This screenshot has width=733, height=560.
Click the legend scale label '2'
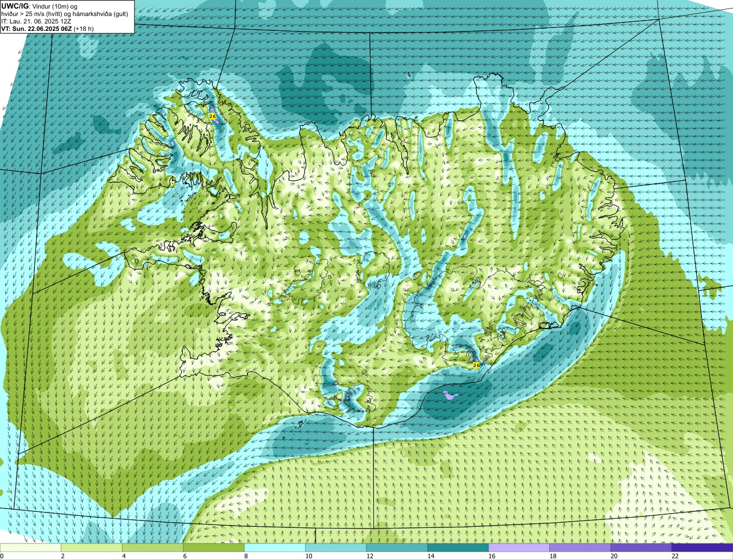pos(62,556)
